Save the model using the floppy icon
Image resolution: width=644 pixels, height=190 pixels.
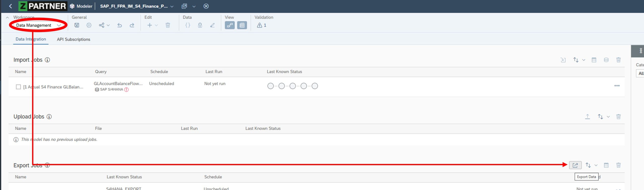(77, 25)
